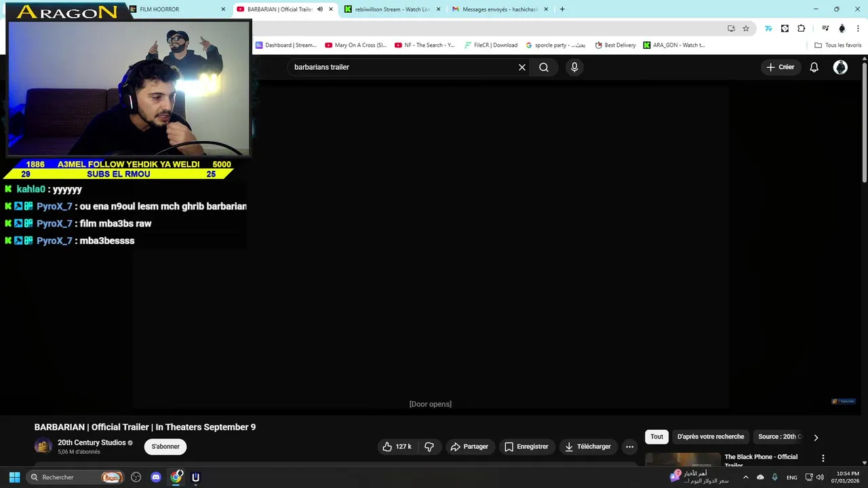Start YouTube voice search with microphone
Screen dimensions: 868x488
point(574,67)
